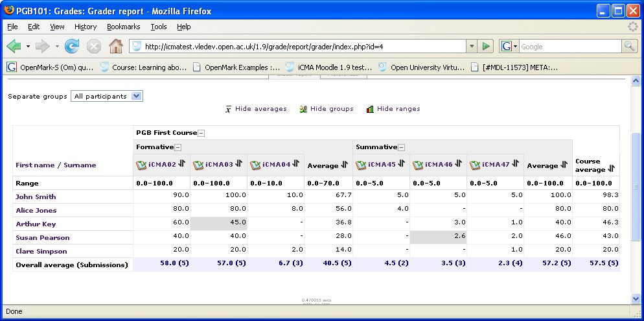Open Susan Pearson's profile link

click(43, 237)
